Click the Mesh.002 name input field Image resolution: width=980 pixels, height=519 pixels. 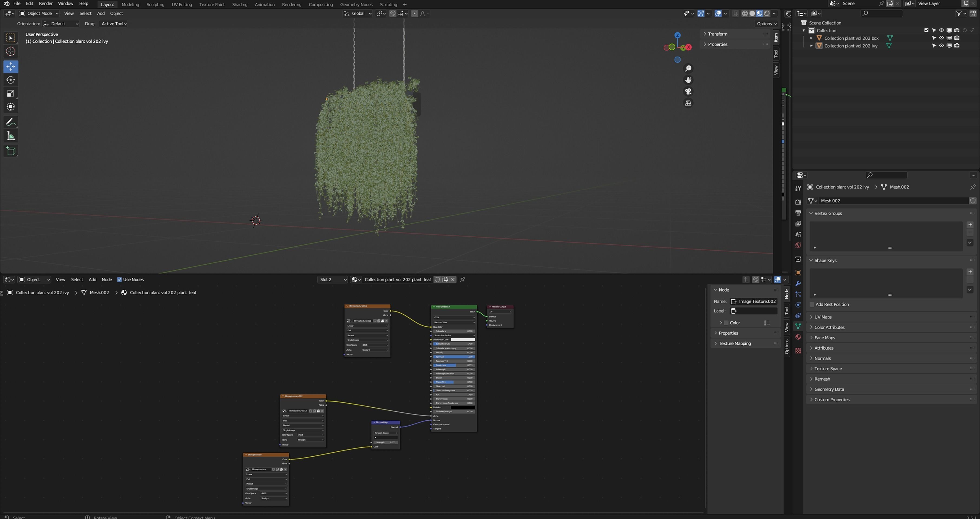coord(893,201)
